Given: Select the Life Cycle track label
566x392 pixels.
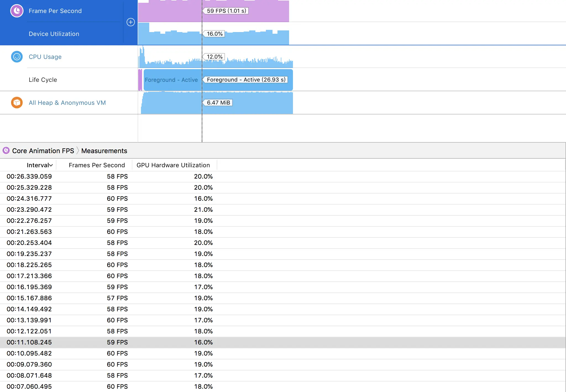Looking at the screenshot, I should [x=43, y=80].
